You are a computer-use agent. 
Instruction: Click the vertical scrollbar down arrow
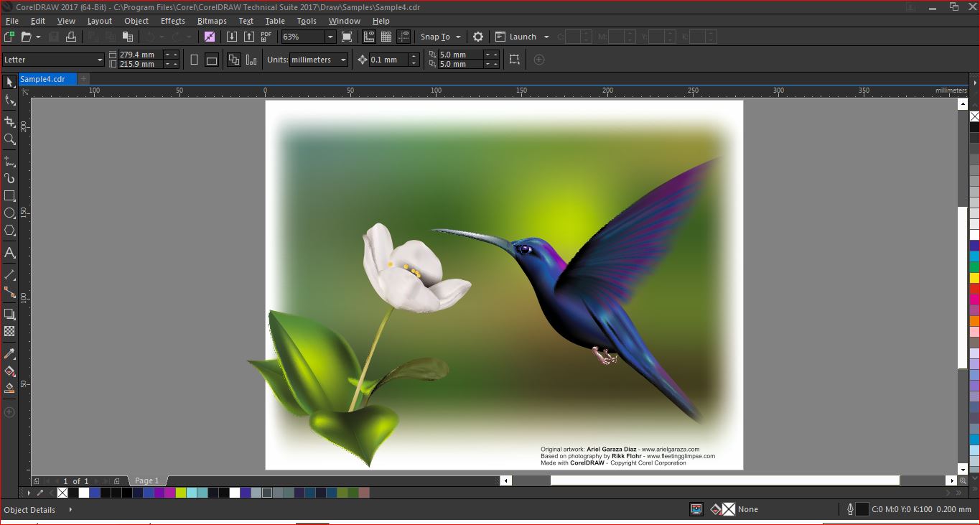click(x=963, y=469)
